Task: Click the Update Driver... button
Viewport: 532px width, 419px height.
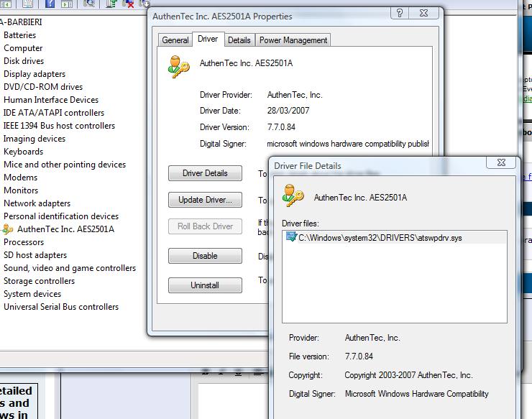Action: click(205, 200)
